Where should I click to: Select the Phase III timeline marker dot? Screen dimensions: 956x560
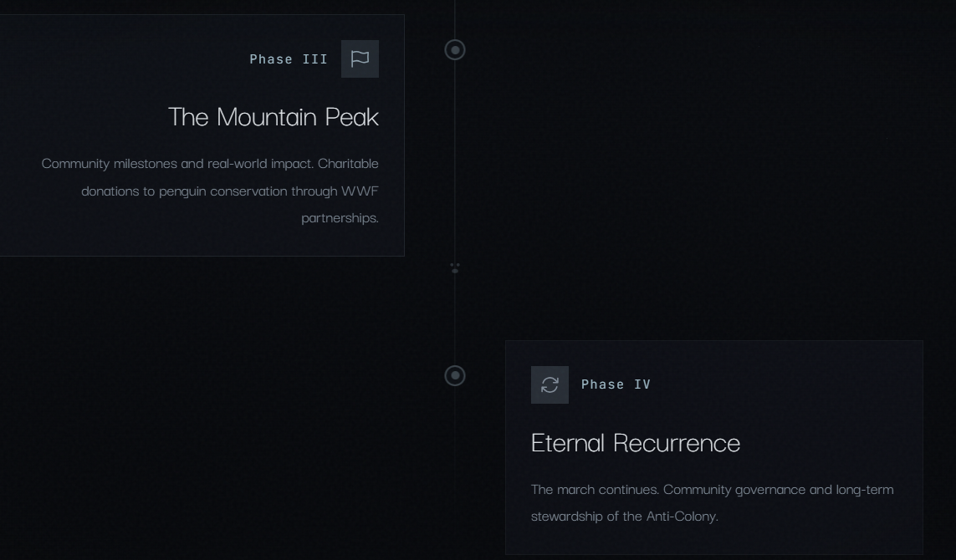[455, 50]
